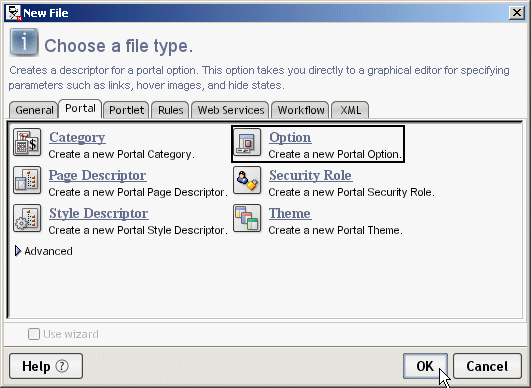531x388 pixels.
Task: Click the 'Choose a file type.' heading
Action: pos(119,46)
